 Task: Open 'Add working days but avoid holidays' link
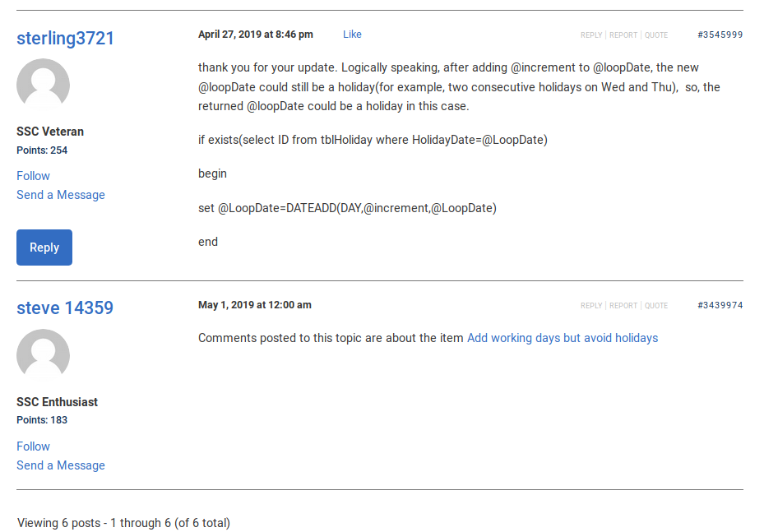[563, 338]
